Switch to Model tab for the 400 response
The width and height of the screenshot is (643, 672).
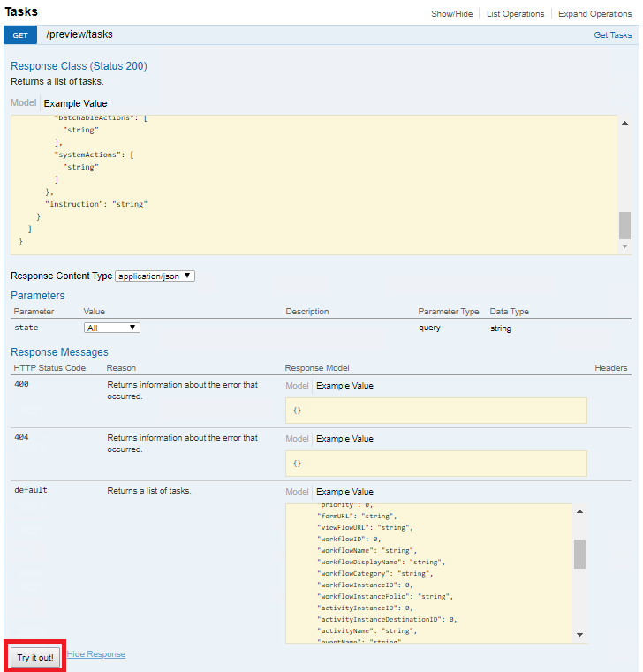click(297, 386)
